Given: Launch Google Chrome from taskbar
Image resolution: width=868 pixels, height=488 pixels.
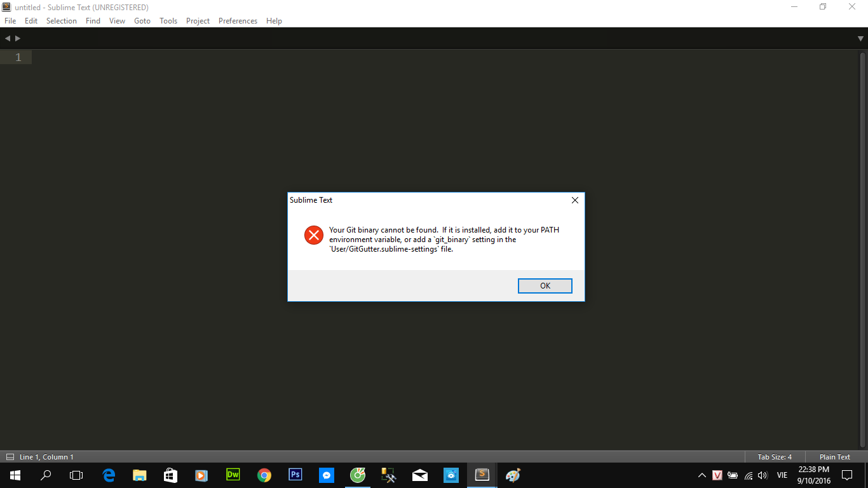Looking at the screenshot, I should tap(264, 475).
